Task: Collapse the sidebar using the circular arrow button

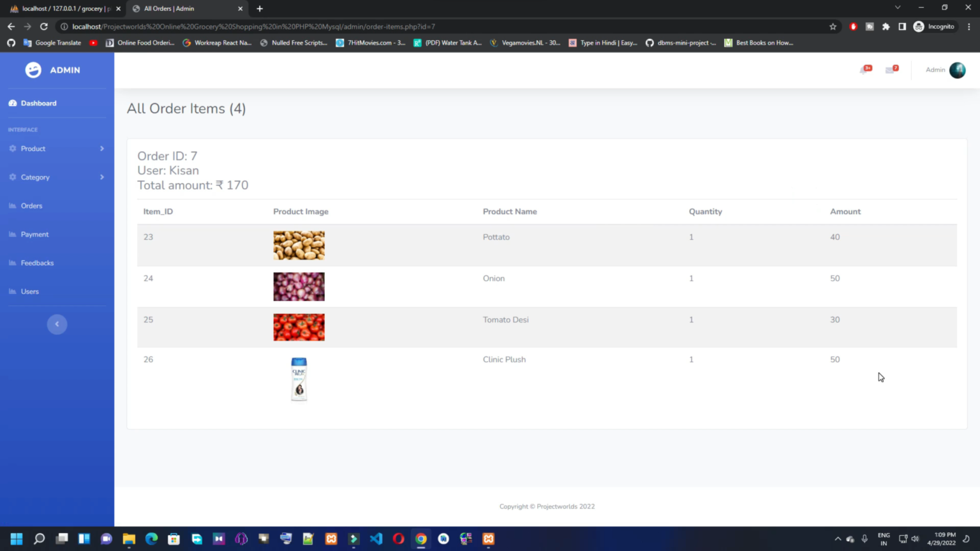Action: (x=57, y=324)
